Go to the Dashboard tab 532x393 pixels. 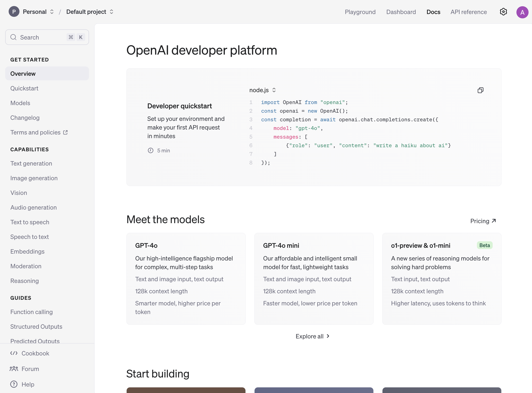click(x=401, y=12)
